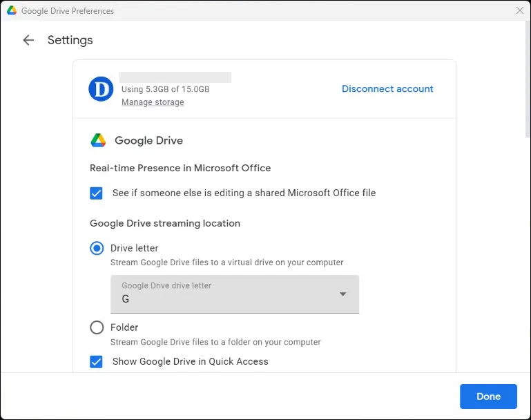The width and height of the screenshot is (531, 420).
Task: Open the Manage storage link
Action: (x=153, y=102)
